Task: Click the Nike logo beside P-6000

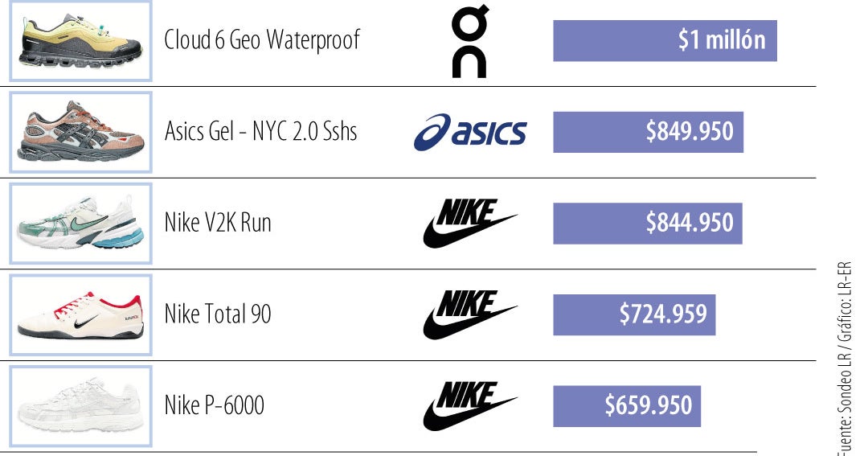Action: point(470,406)
